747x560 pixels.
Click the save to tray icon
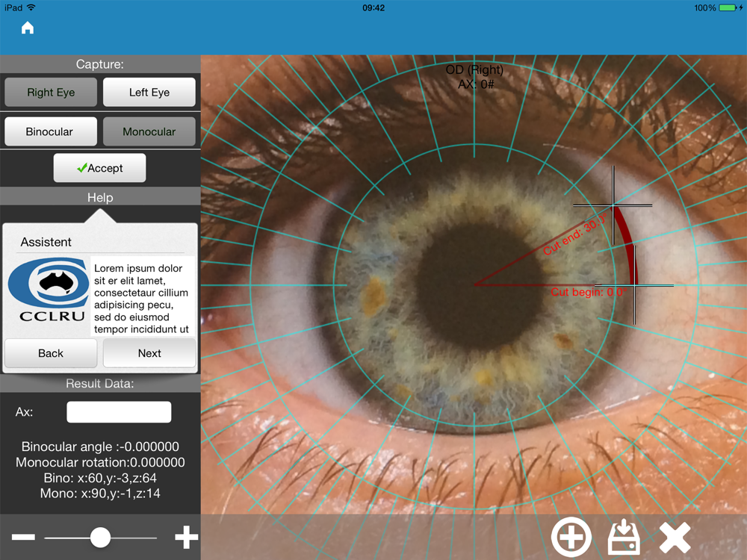[x=624, y=537]
